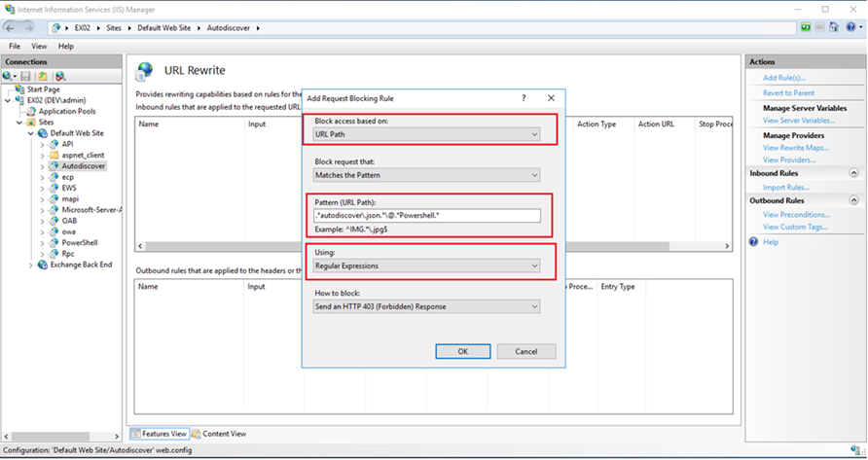
Task: Select the Application Pools node
Action: [65, 111]
